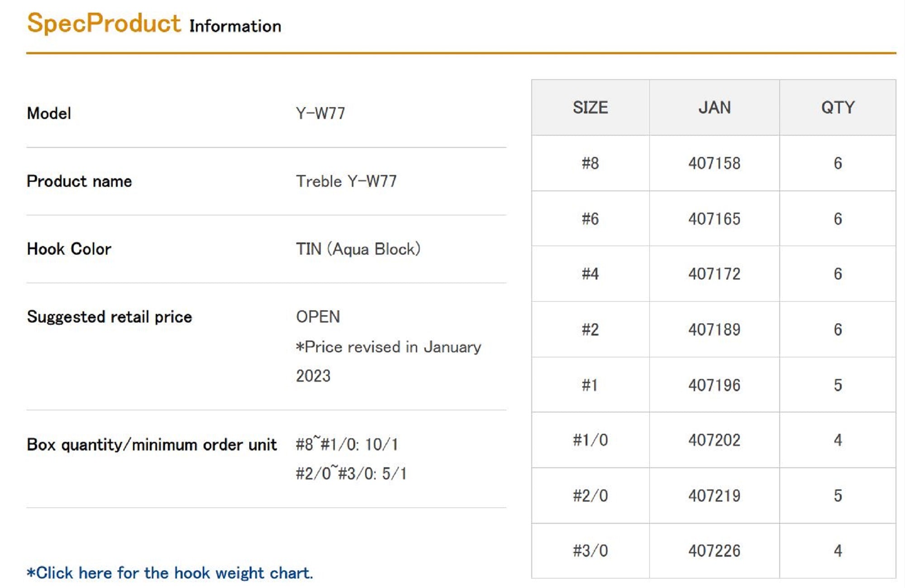Click the JAN column header

pyautogui.click(x=714, y=108)
